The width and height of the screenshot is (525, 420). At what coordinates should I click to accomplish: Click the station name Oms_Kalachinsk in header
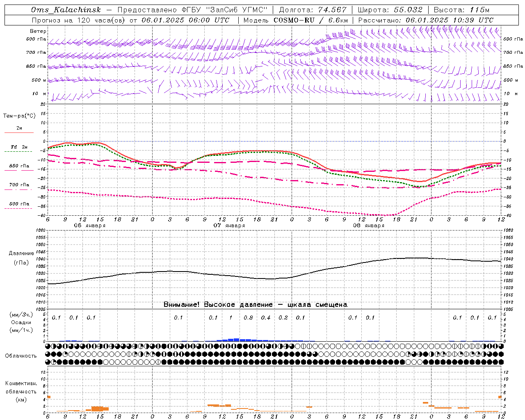tap(66, 10)
